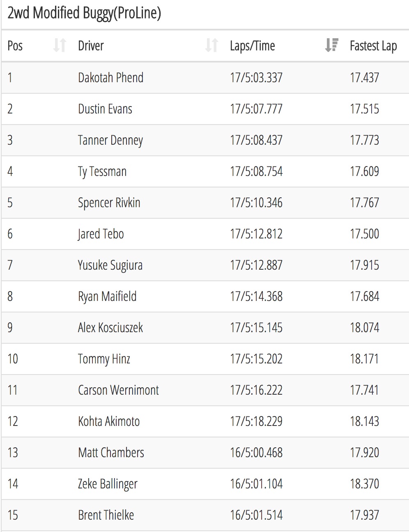
Task: Click Brent Thielke in position 15
Action: pyautogui.click(x=106, y=515)
